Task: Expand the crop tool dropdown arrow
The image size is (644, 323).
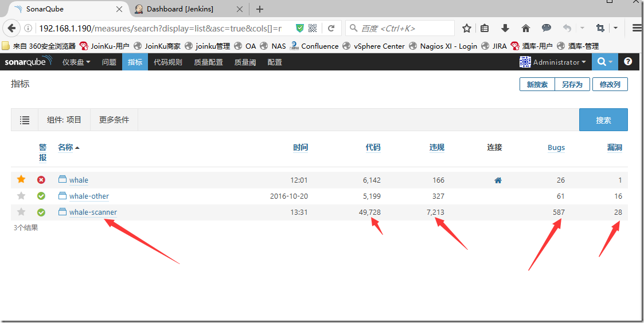Action: [615, 28]
